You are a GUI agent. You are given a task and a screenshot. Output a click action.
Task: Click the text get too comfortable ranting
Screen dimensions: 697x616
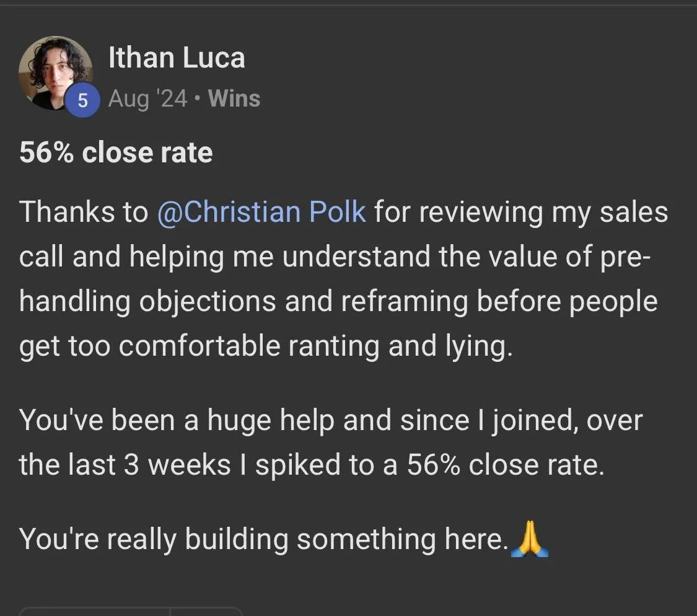tap(199, 346)
